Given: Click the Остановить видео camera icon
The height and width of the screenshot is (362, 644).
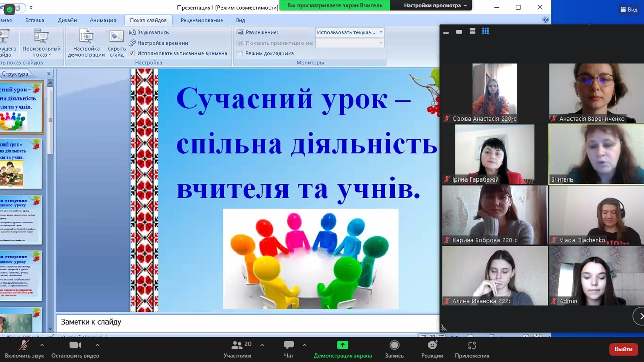Looking at the screenshot, I should tap(75, 346).
